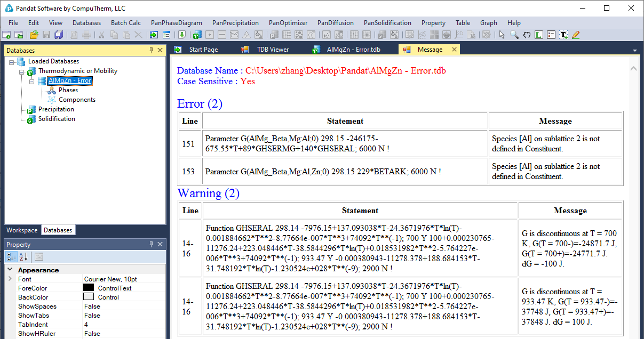644x339 pixels.
Task: Select the magnifier zoom tool
Action: pos(514,35)
